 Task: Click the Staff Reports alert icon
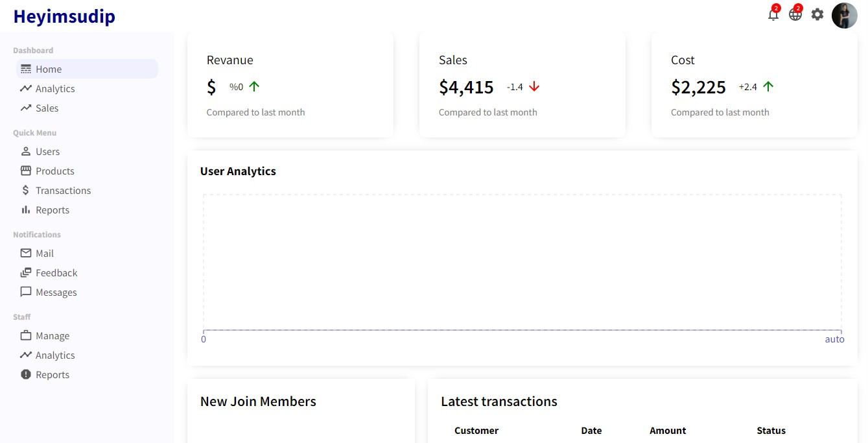click(26, 374)
